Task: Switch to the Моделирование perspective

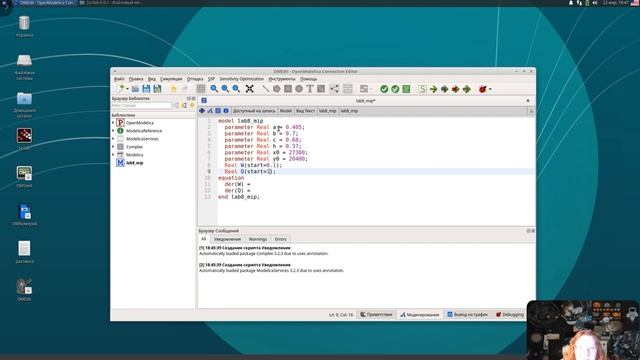Action: click(x=420, y=314)
